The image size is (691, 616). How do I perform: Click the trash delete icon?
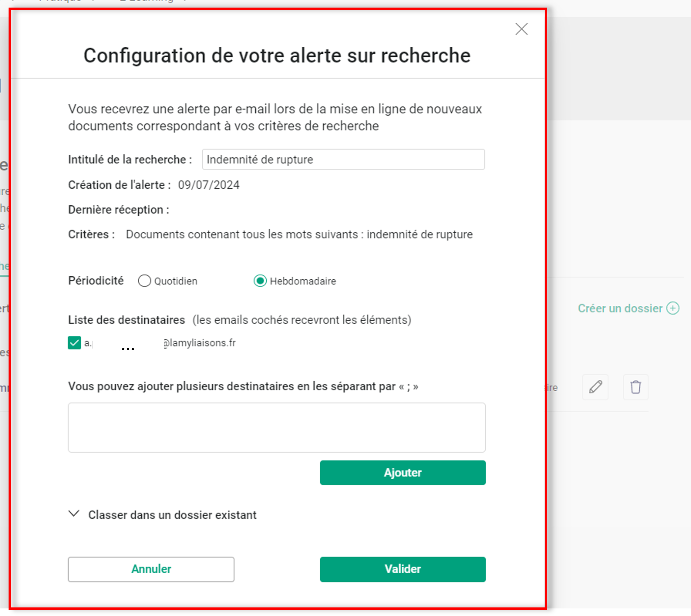(x=635, y=387)
